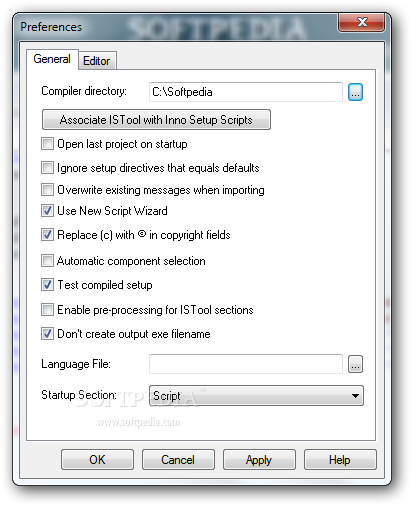Disable Use New Script Wizard
The width and height of the screenshot is (412, 506).
click(x=47, y=211)
